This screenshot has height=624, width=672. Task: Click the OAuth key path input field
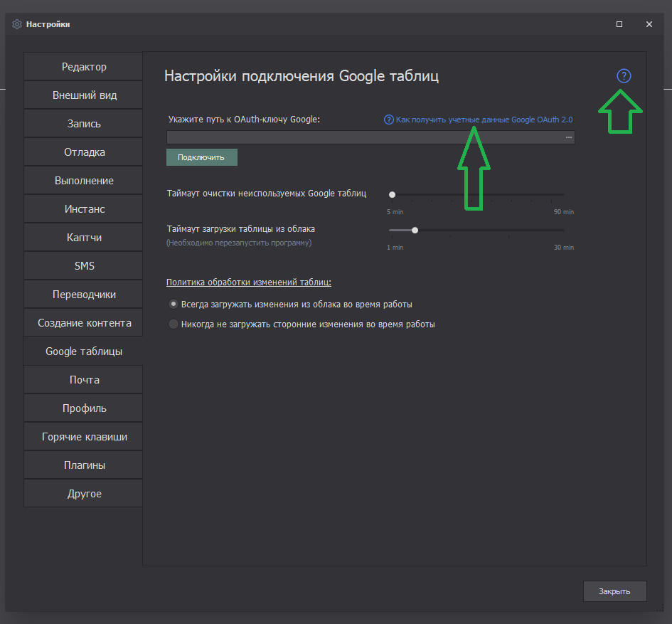pyautogui.click(x=363, y=137)
